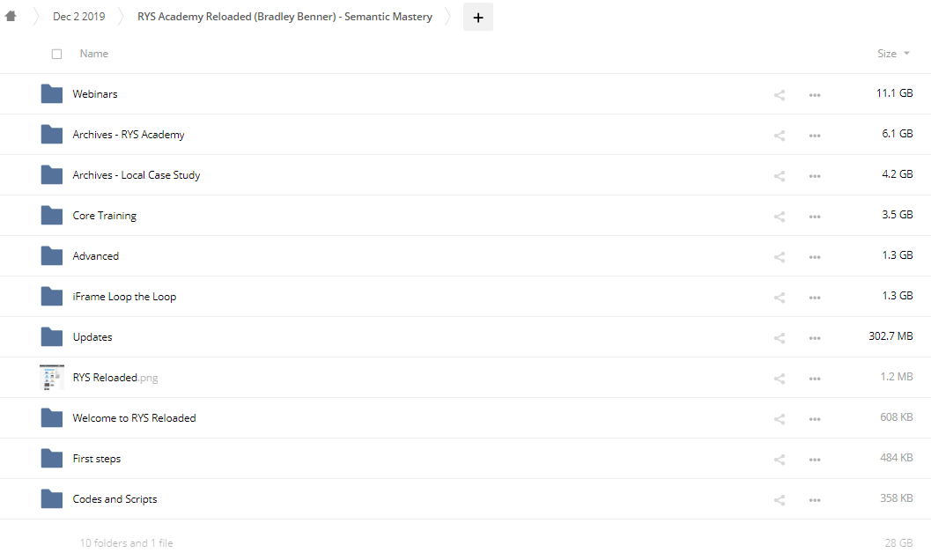This screenshot has width=931, height=560.
Task: Click the Codes and Scripts name
Action: 115,499
